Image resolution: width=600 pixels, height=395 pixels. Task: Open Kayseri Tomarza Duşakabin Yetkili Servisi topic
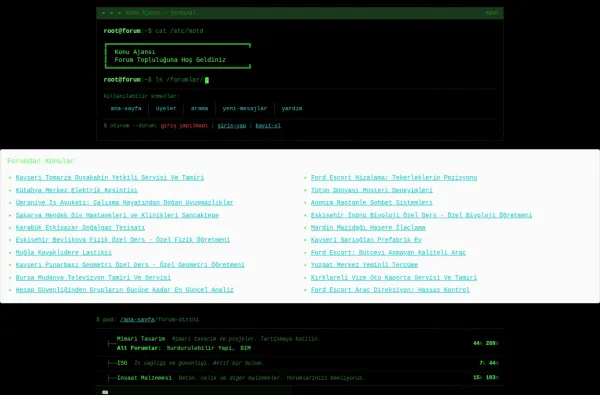(110, 178)
